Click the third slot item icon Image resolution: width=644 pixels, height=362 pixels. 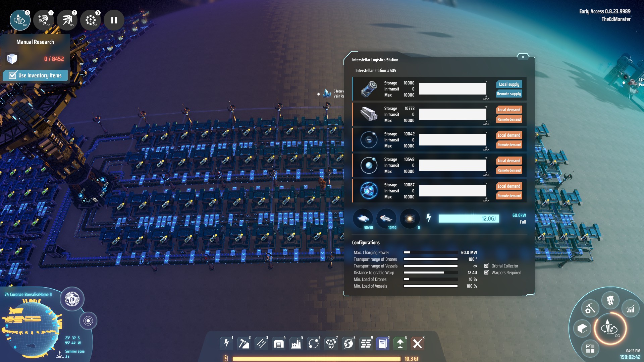click(x=369, y=140)
